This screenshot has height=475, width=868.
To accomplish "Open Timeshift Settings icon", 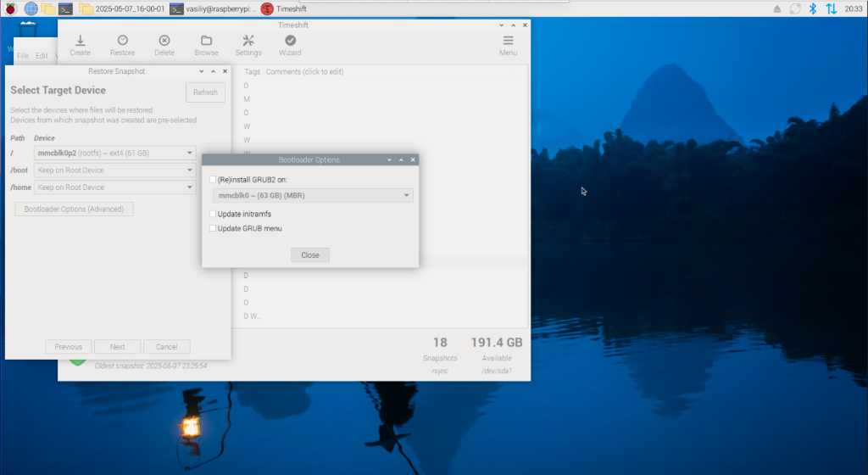I will pos(248,41).
